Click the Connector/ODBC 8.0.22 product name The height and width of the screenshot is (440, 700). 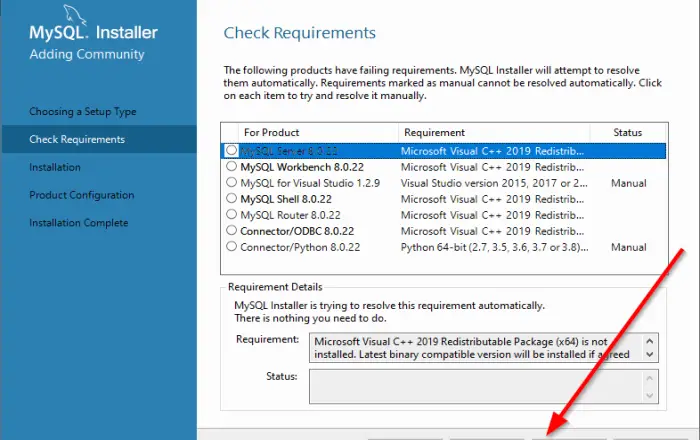point(297,231)
